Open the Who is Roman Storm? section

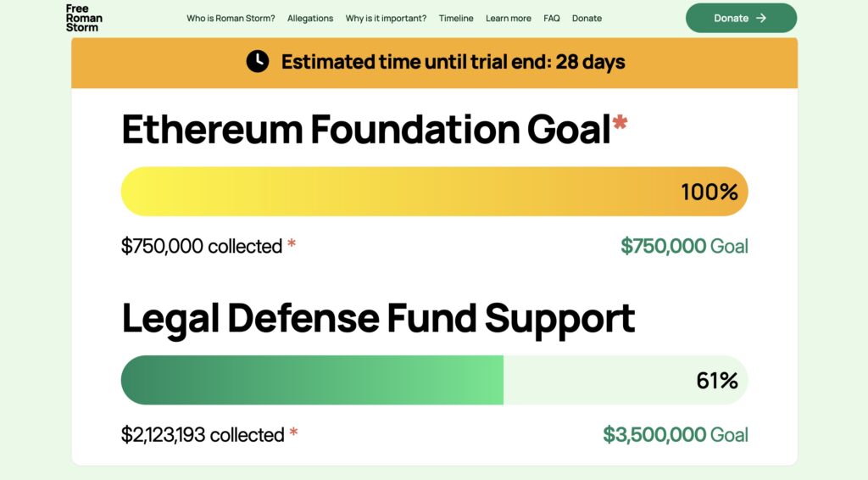(231, 19)
